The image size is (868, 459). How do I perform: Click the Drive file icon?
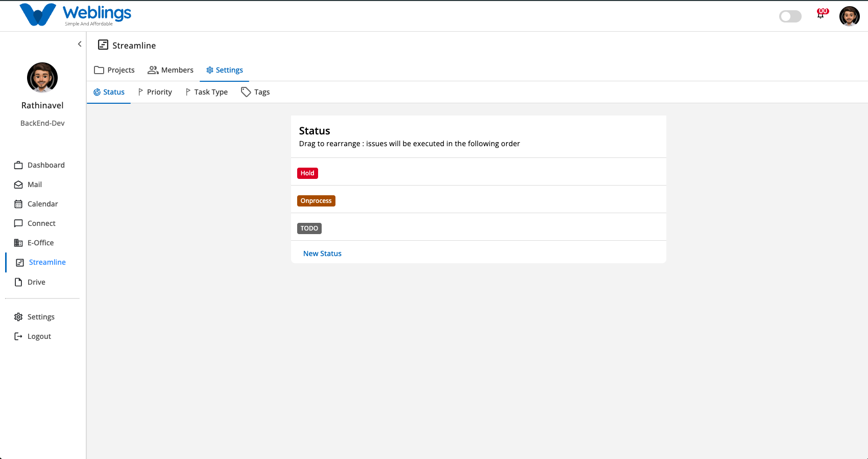18,282
